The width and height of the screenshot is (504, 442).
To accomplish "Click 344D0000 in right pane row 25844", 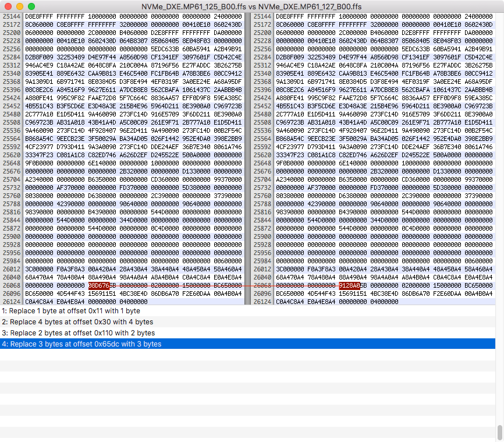I will (x=385, y=220).
